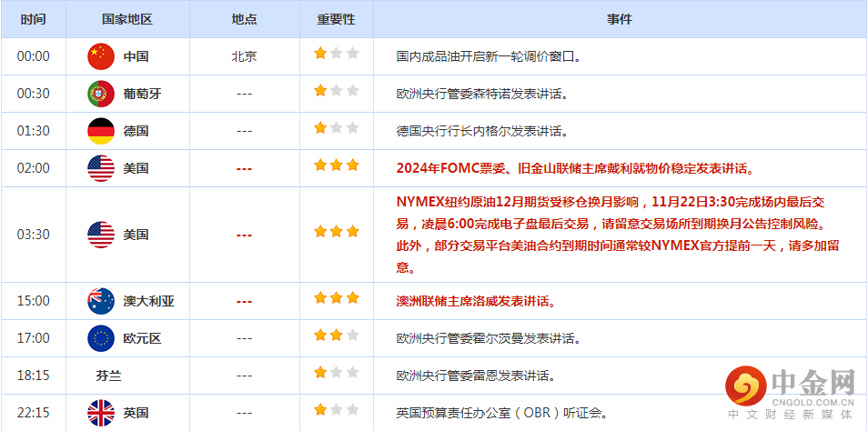Click the three stars in the 03:30 row
This screenshot has width=868, height=431.
[x=337, y=232]
